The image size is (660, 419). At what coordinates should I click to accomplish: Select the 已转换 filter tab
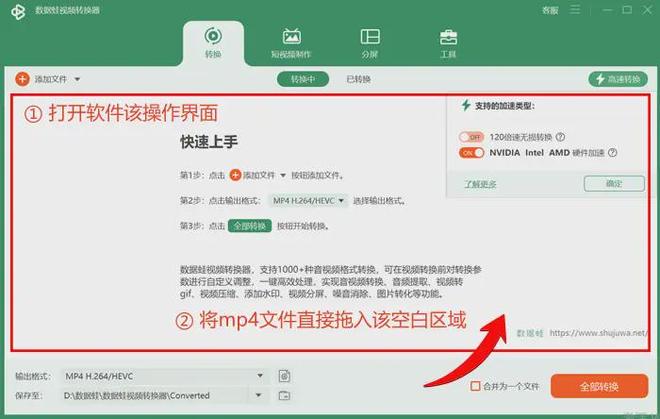click(358, 79)
